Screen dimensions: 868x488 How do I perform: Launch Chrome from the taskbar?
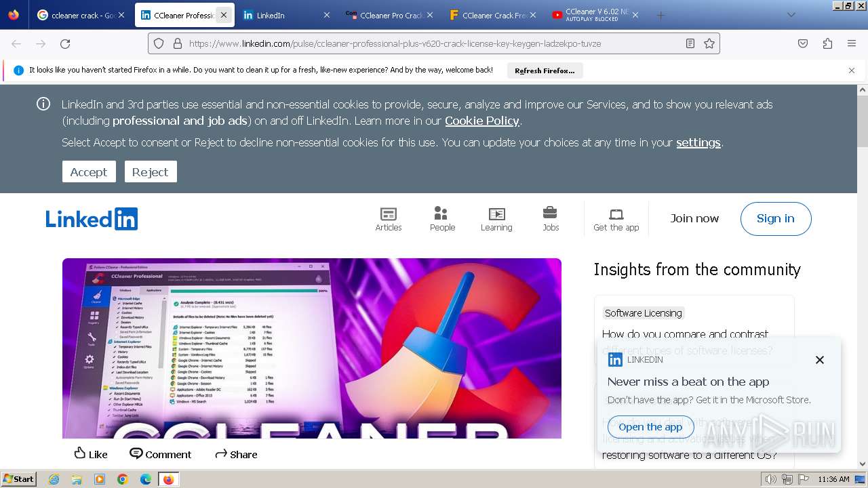123,479
